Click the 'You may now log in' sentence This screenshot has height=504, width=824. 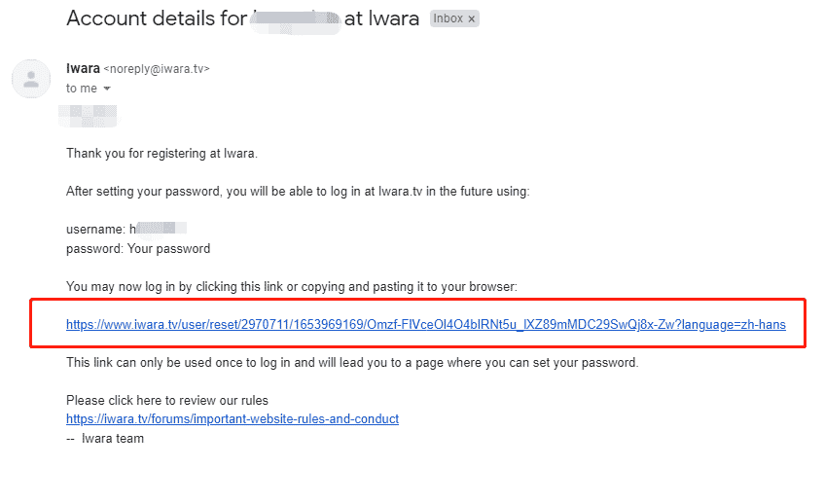[292, 286]
